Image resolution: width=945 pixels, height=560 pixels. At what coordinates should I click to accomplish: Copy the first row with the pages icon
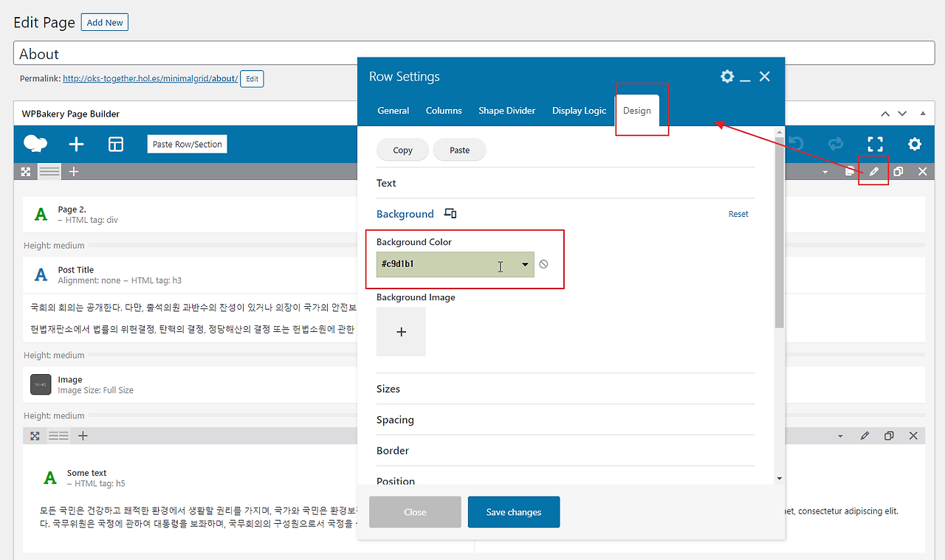point(850,171)
